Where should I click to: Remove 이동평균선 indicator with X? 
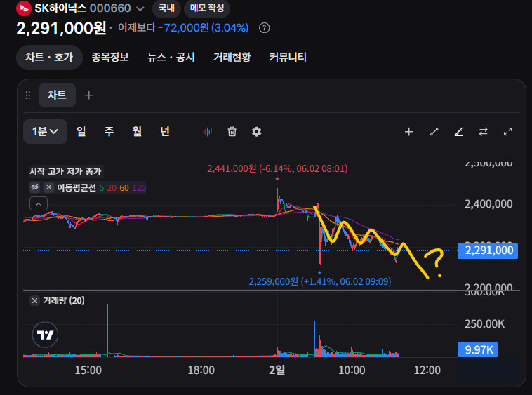(49, 187)
